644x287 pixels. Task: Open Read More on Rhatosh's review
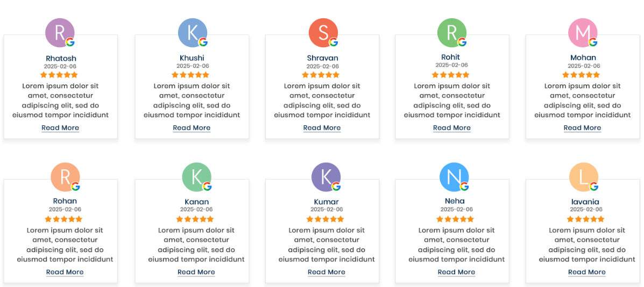60,128
